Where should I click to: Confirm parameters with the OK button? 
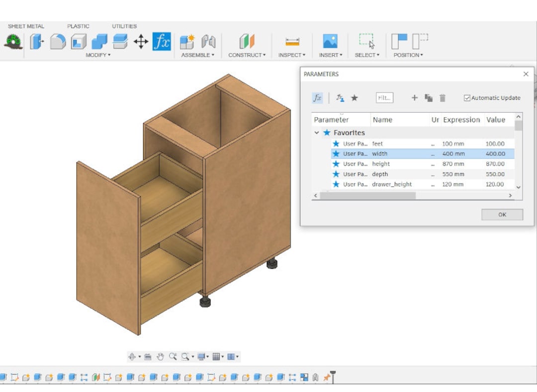(502, 214)
